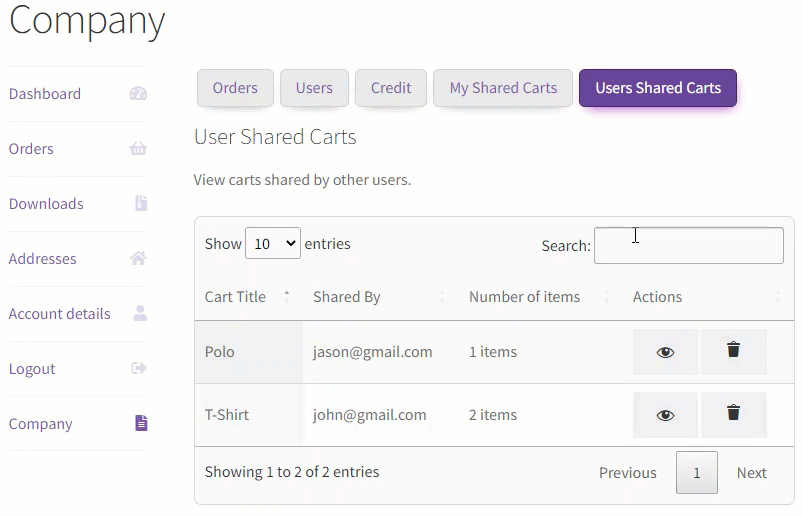Click the jason@gmail.com cell
This screenshot has width=802, height=516.
[x=373, y=352]
